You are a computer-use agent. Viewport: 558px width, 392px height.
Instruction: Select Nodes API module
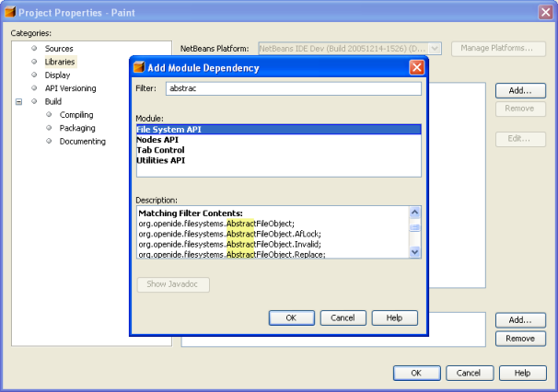click(279, 140)
